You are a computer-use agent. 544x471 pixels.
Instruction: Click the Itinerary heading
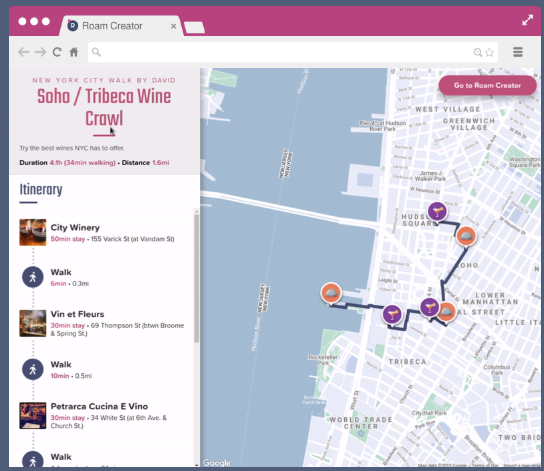41,189
